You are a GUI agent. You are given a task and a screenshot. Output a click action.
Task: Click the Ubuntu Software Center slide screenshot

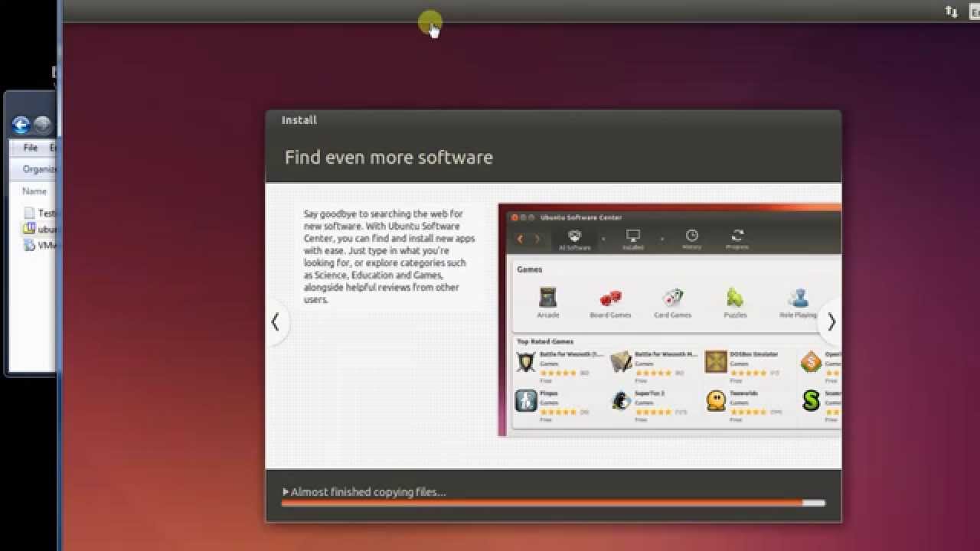click(x=670, y=320)
